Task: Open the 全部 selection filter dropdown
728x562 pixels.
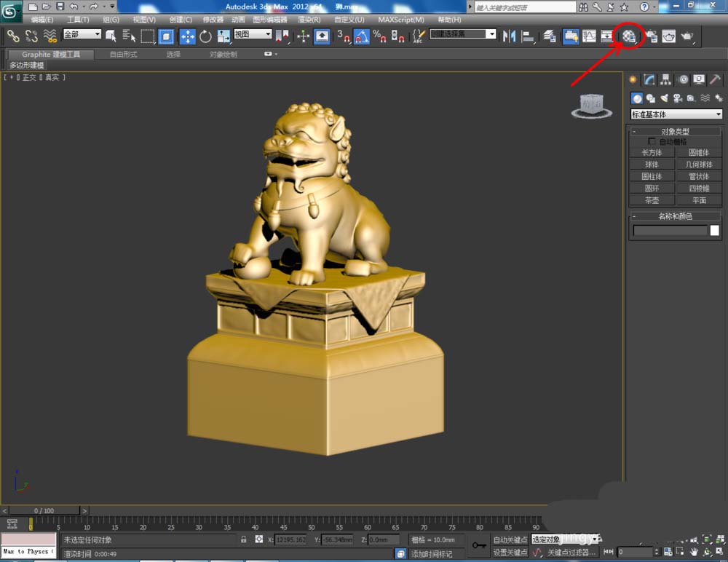Action: coord(82,34)
